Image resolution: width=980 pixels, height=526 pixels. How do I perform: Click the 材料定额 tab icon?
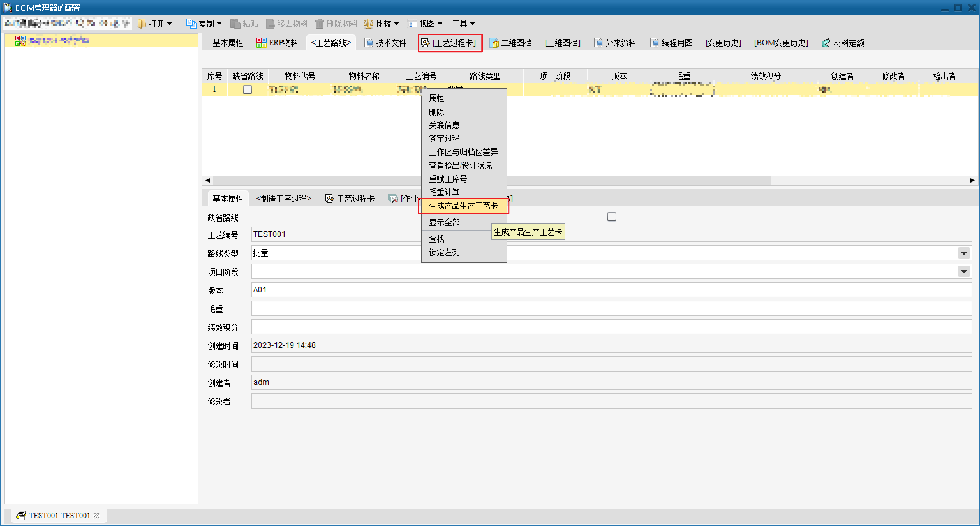pyautogui.click(x=826, y=43)
